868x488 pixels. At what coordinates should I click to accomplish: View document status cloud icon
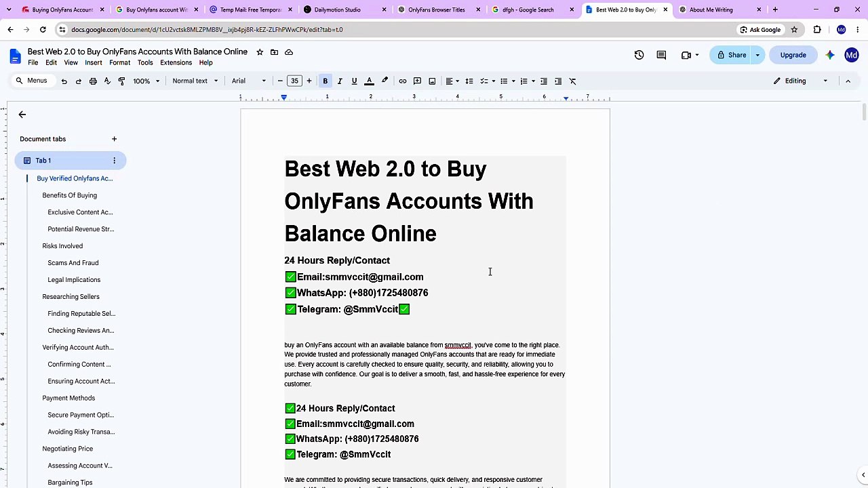pos(289,52)
